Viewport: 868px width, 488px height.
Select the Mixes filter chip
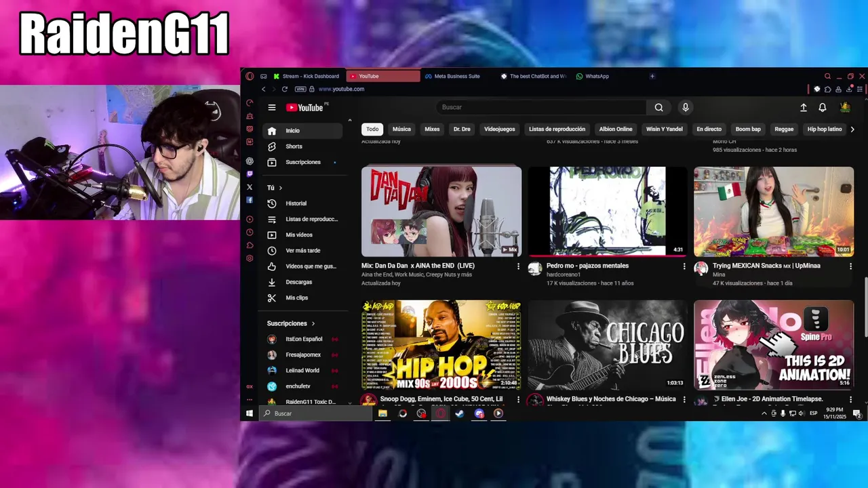tap(432, 129)
